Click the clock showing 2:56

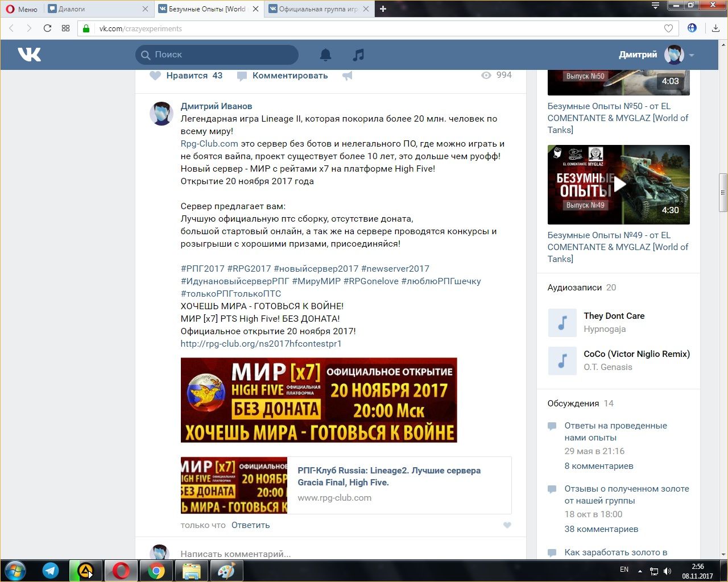(x=697, y=567)
